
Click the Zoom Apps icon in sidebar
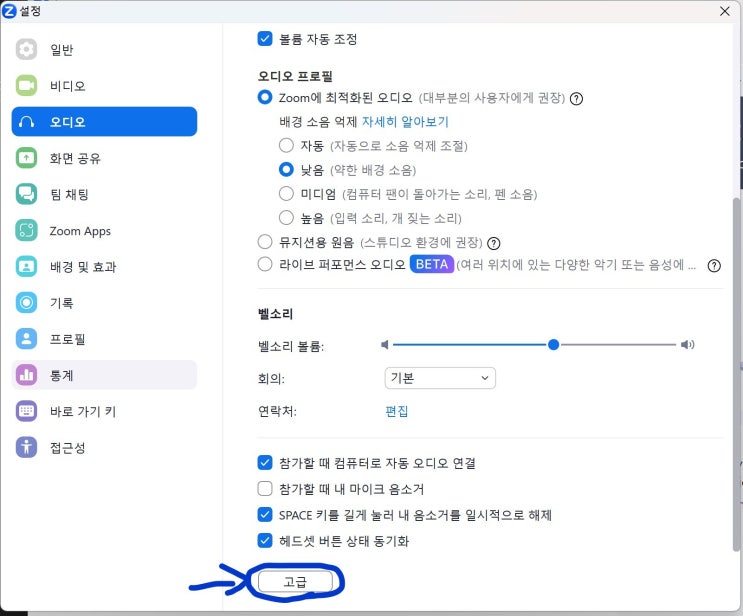26,231
